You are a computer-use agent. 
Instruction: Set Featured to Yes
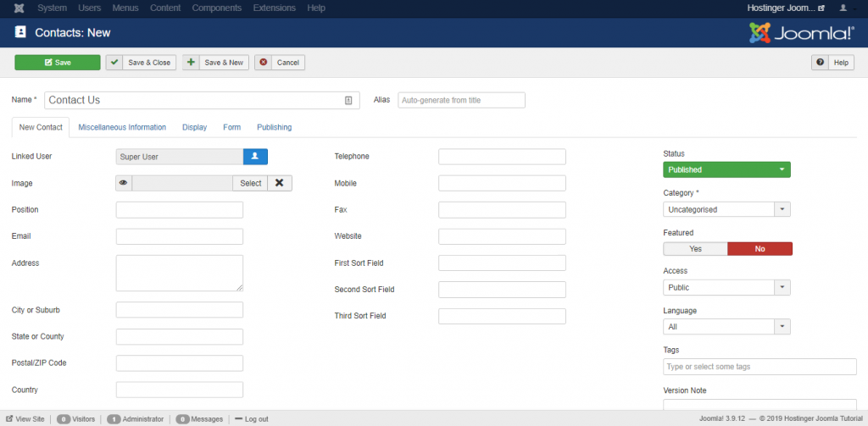(x=695, y=249)
